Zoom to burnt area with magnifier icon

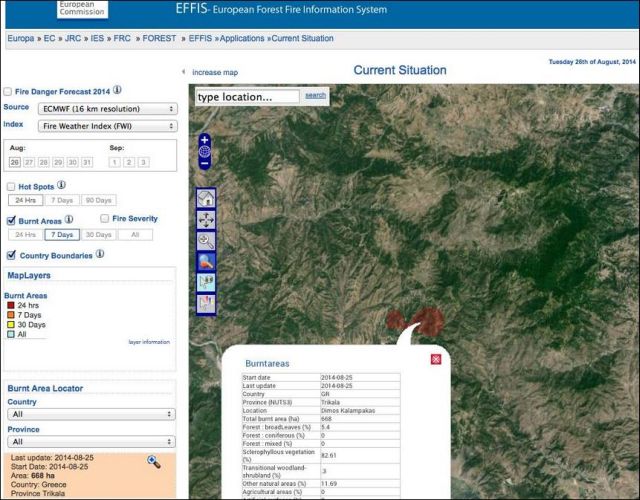click(x=153, y=460)
